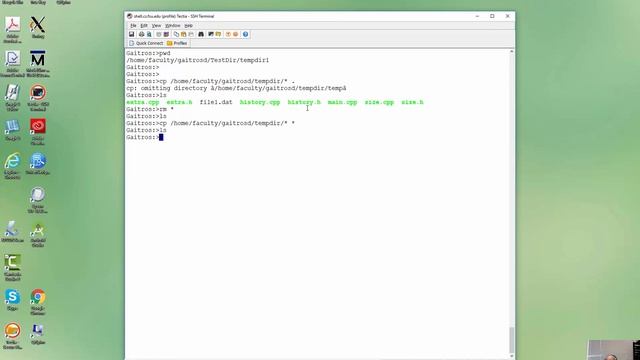Click the New File Transfer Window icon
This screenshot has height=360, width=640.
[x=218, y=34]
